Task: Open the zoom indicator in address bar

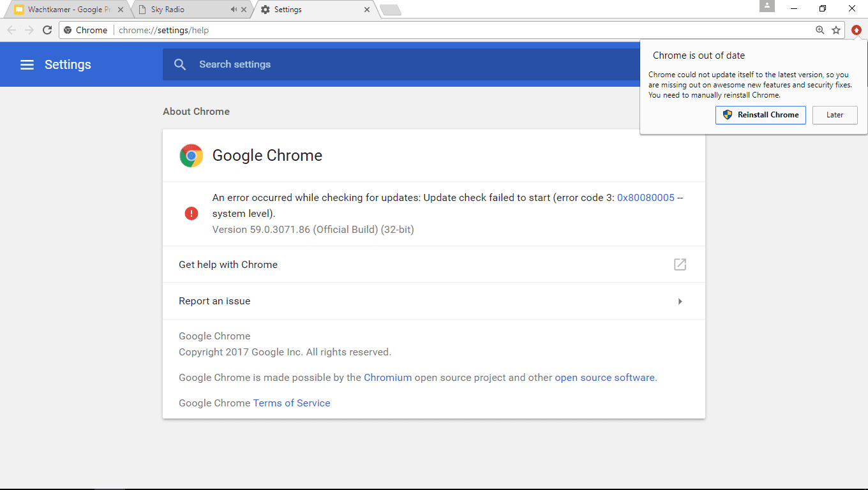Action: tap(820, 30)
